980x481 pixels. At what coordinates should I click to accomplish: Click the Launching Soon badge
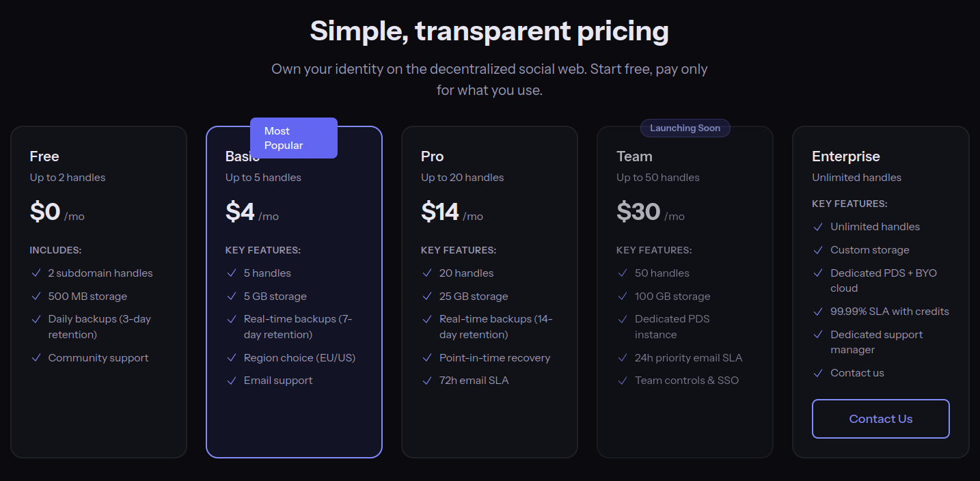[x=685, y=128]
